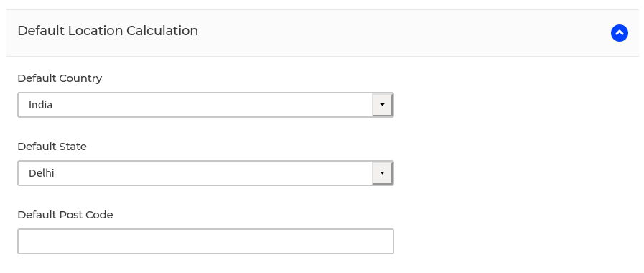Viewport: 644px width, 273px height.
Task: Open the Default Country dropdown arrow
Action: point(383,105)
